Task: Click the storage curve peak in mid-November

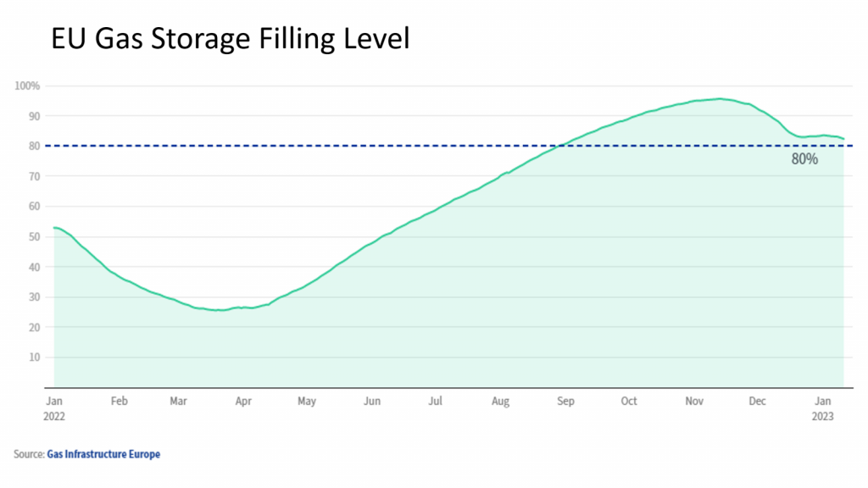Action: [719, 99]
